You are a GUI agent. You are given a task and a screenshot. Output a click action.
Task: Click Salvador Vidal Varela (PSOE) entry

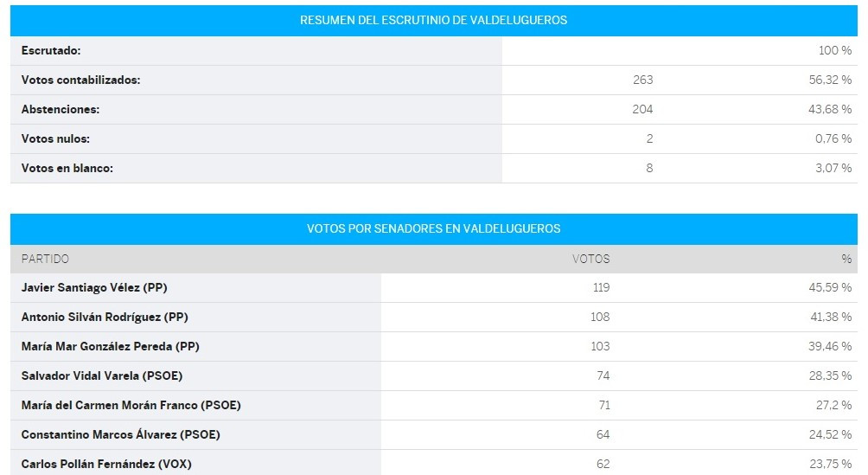(102, 376)
